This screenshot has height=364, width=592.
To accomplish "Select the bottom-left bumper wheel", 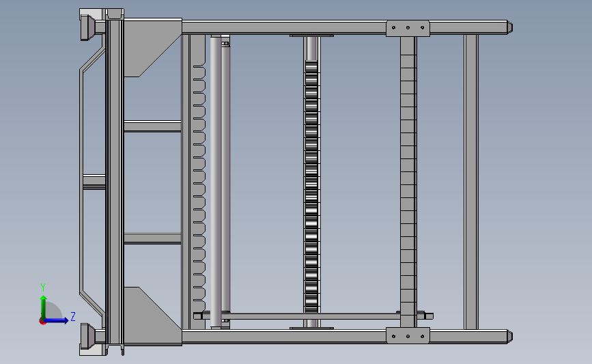I will [88, 336].
